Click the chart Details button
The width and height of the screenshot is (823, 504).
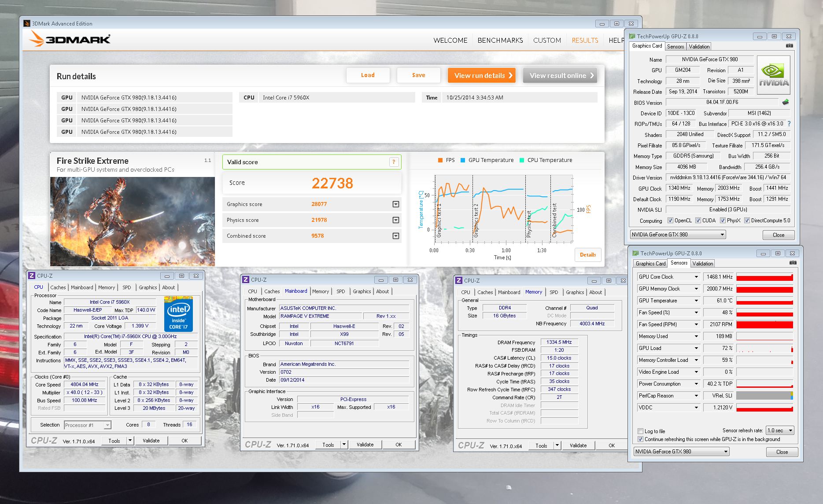(588, 255)
